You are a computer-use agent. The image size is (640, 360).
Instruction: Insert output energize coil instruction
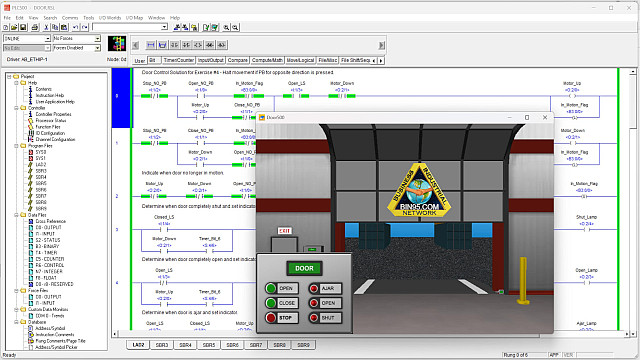pos(198,45)
